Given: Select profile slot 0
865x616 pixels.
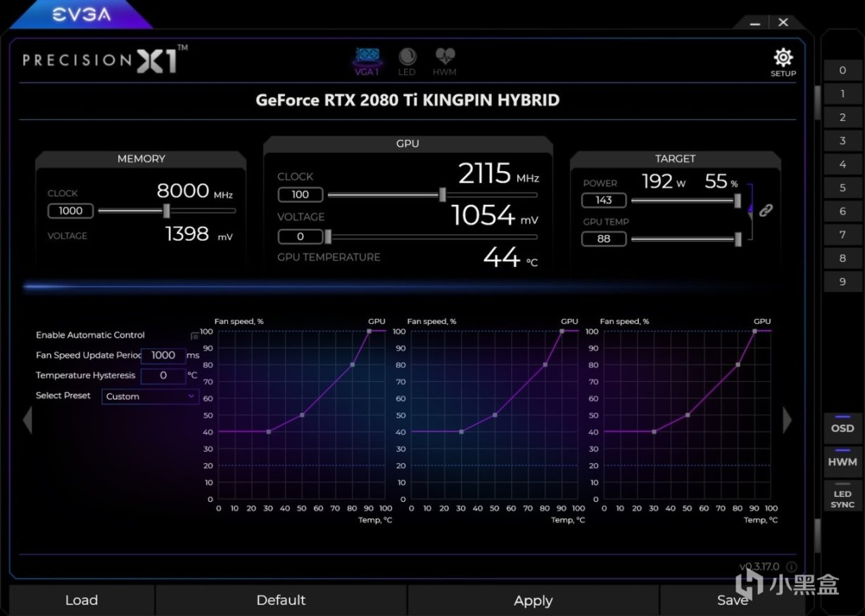Looking at the screenshot, I should tap(842, 70).
